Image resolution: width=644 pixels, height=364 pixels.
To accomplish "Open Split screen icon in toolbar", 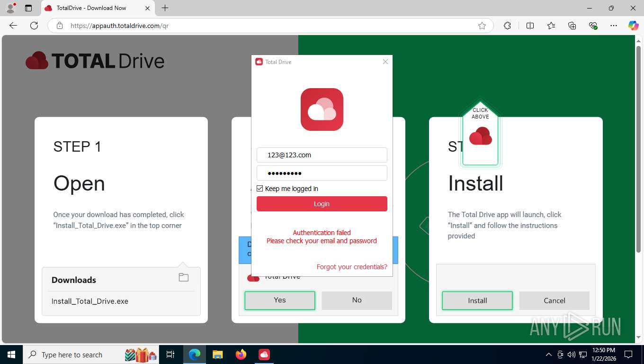I will pyautogui.click(x=530, y=26).
